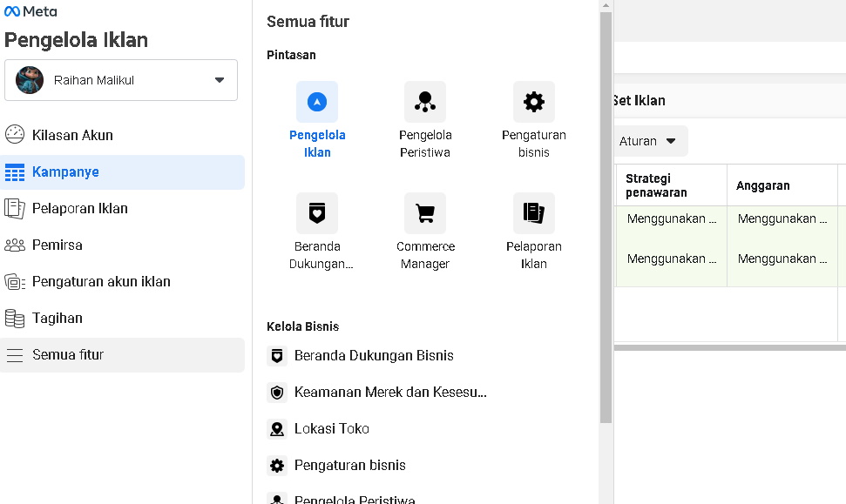Click the Anggaran column header
This screenshot has width=846, height=504.
coord(782,185)
